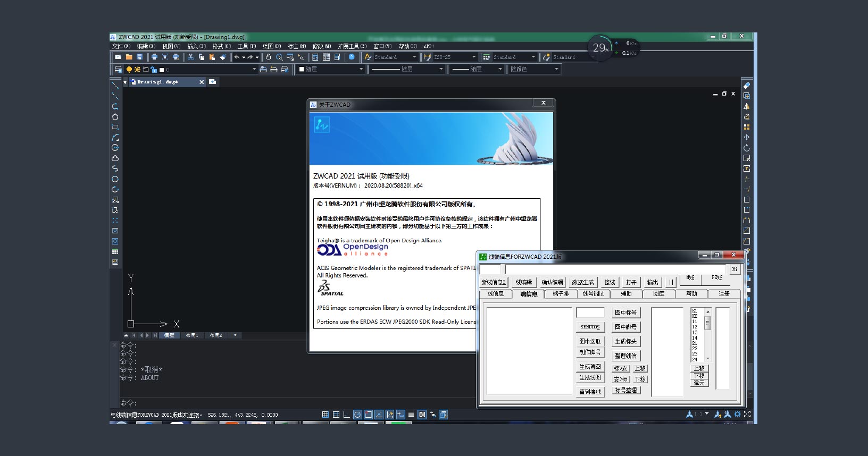This screenshot has width=868, height=456.
Task: Open the 绘图 (Draw) menu
Action: pos(271,46)
